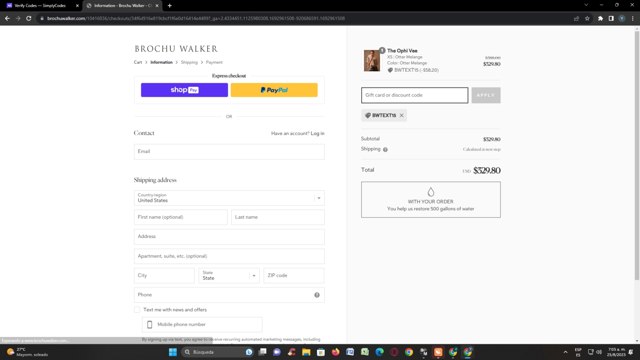
Task: Expand the State dropdown
Action: tap(229, 276)
